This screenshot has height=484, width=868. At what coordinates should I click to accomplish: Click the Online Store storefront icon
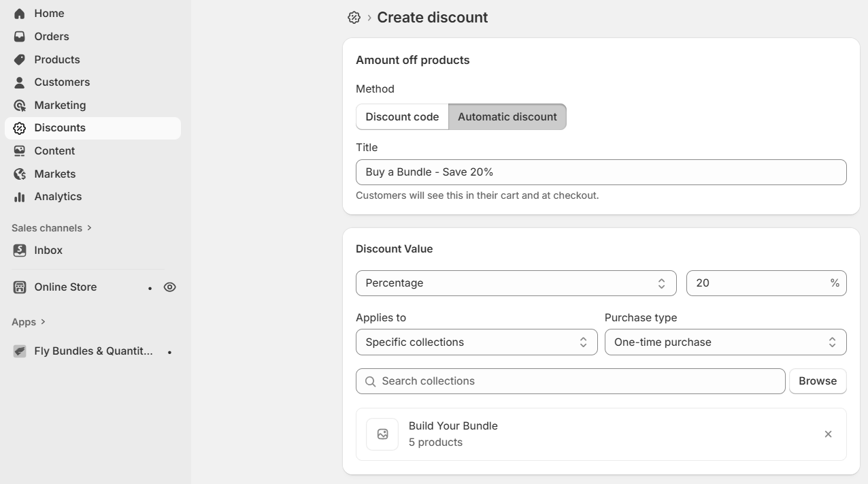tap(19, 287)
